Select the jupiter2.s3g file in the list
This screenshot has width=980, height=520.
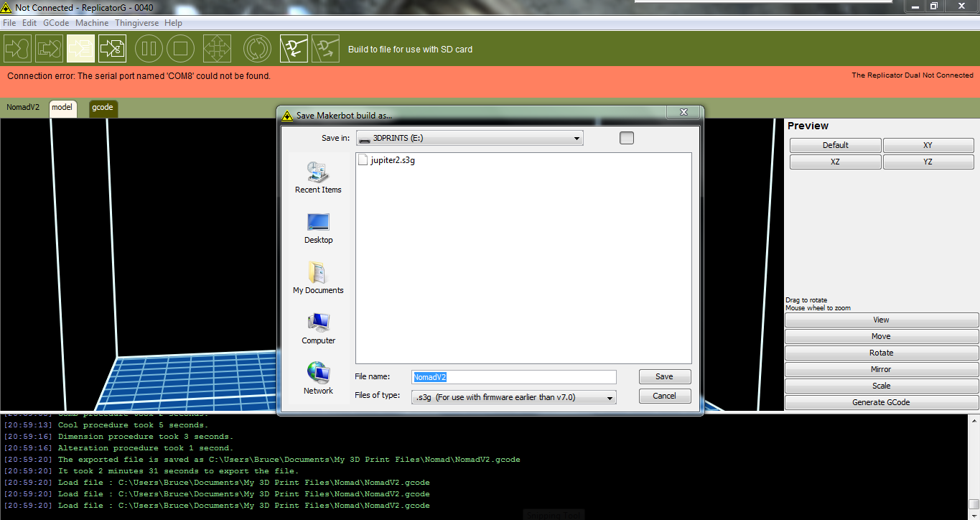386,160
